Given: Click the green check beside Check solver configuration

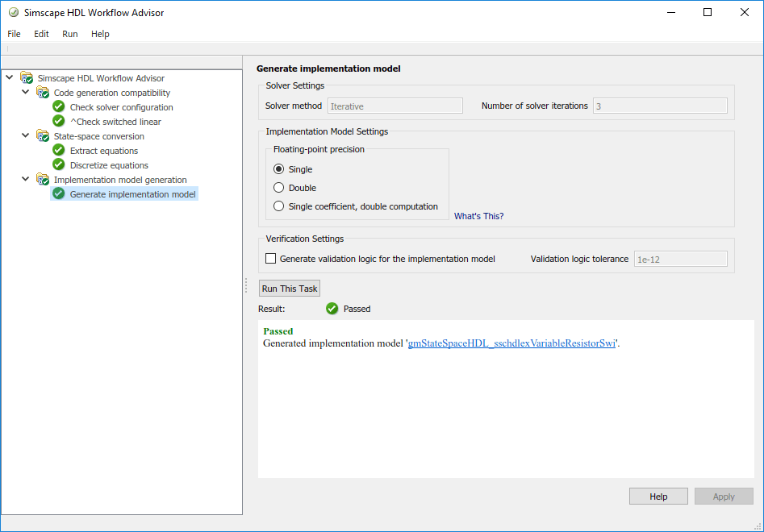Looking at the screenshot, I should click(x=58, y=107).
